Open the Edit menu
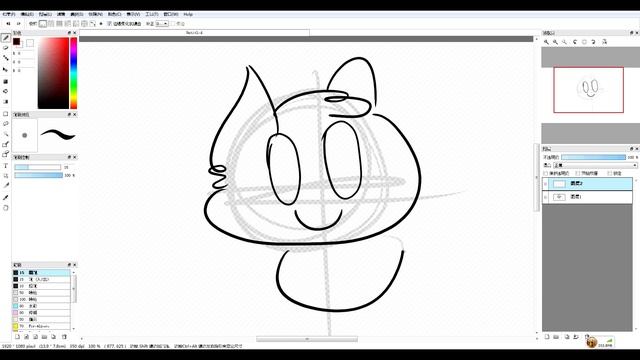640x360 pixels. click(x=27, y=14)
